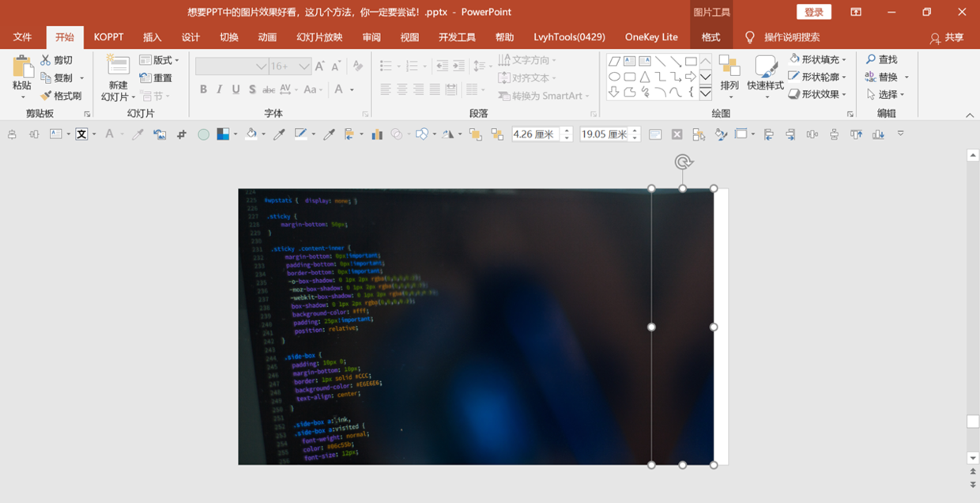The height and width of the screenshot is (503, 980).
Task: Click the Paste (粘贴) clipboard icon
Action: 22,68
